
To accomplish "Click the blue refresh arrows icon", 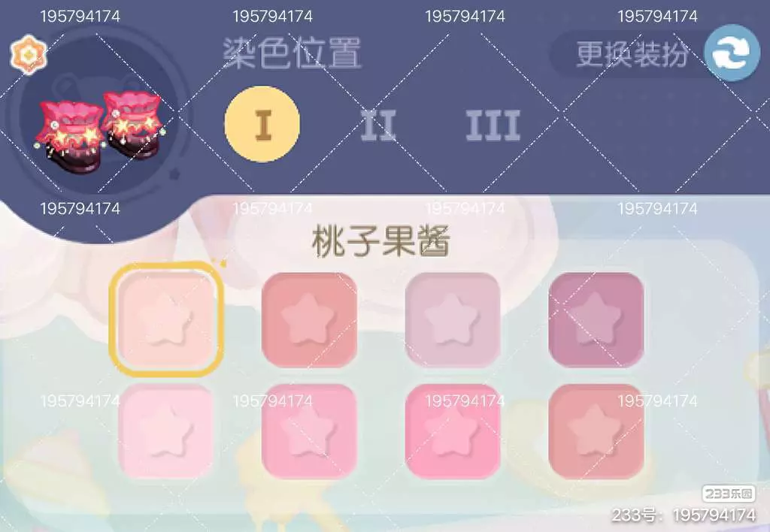I will click(x=732, y=53).
